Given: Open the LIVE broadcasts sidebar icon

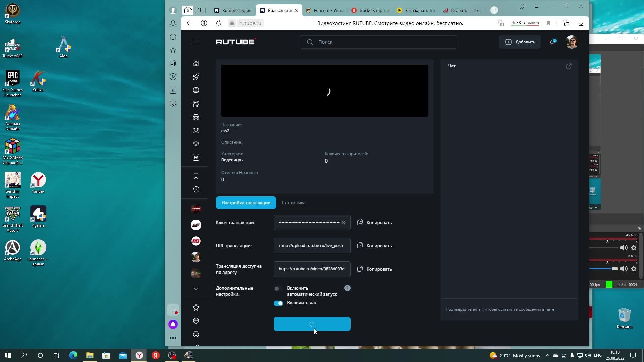Looking at the screenshot, I should click(x=196, y=104).
